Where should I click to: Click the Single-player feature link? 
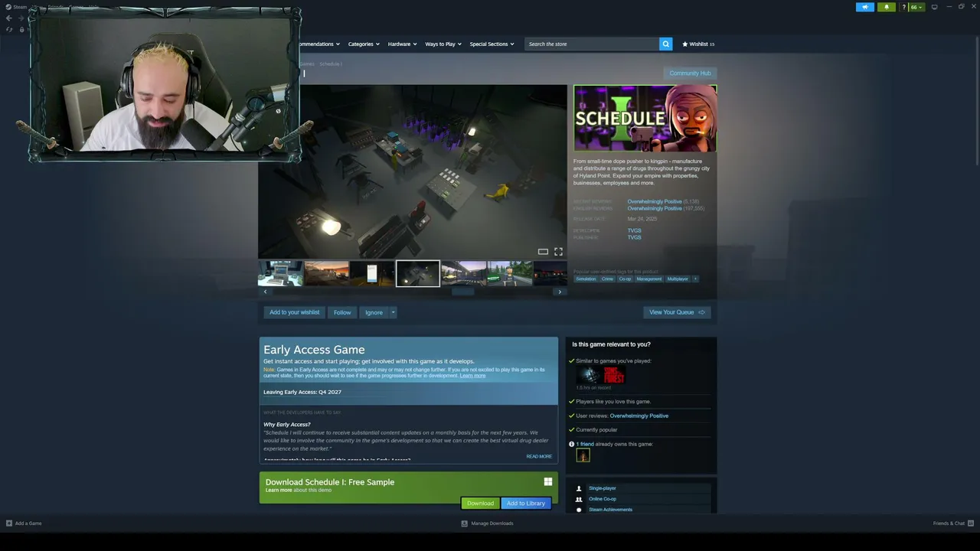pos(602,488)
